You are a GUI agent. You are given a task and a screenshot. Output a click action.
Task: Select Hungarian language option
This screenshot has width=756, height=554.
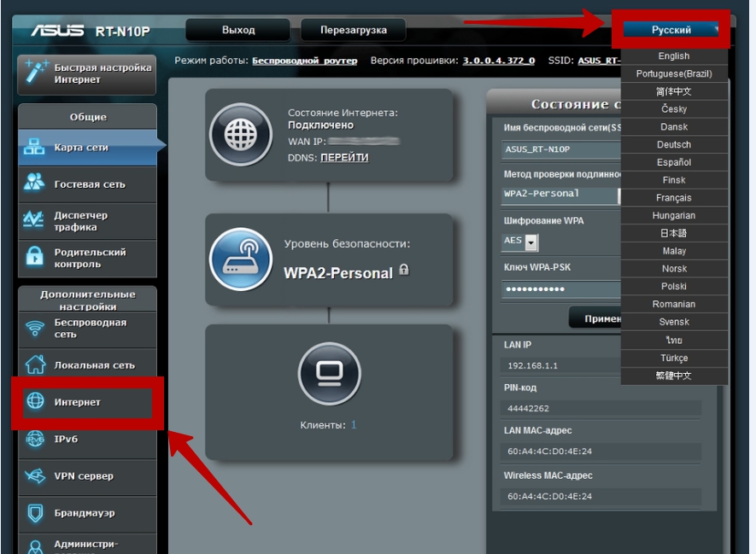click(674, 215)
